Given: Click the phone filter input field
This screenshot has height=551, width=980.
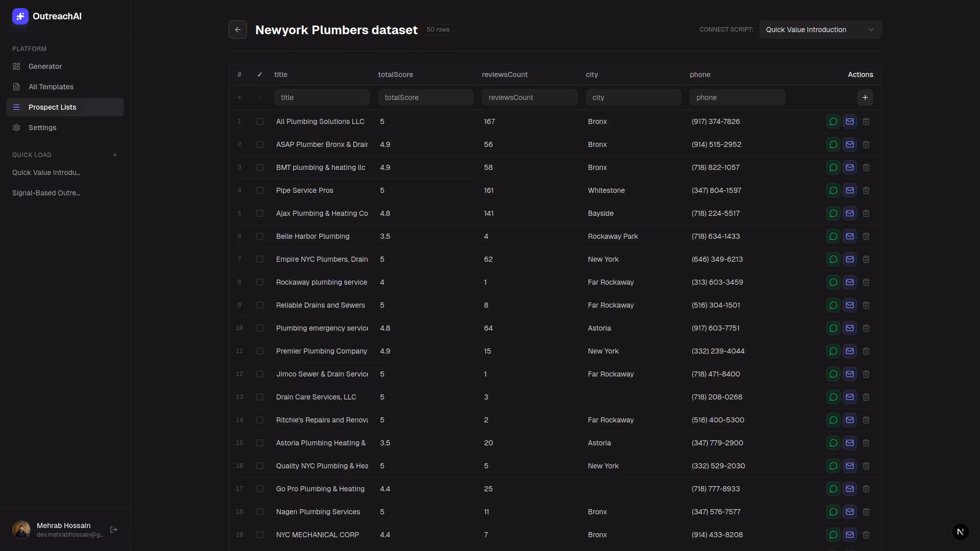Looking at the screenshot, I should coord(737,97).
